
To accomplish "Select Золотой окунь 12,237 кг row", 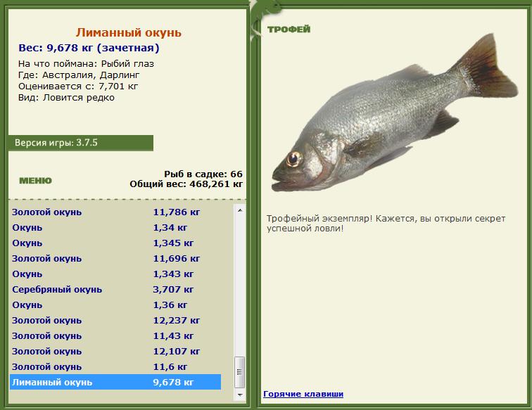I will (115, 321).
